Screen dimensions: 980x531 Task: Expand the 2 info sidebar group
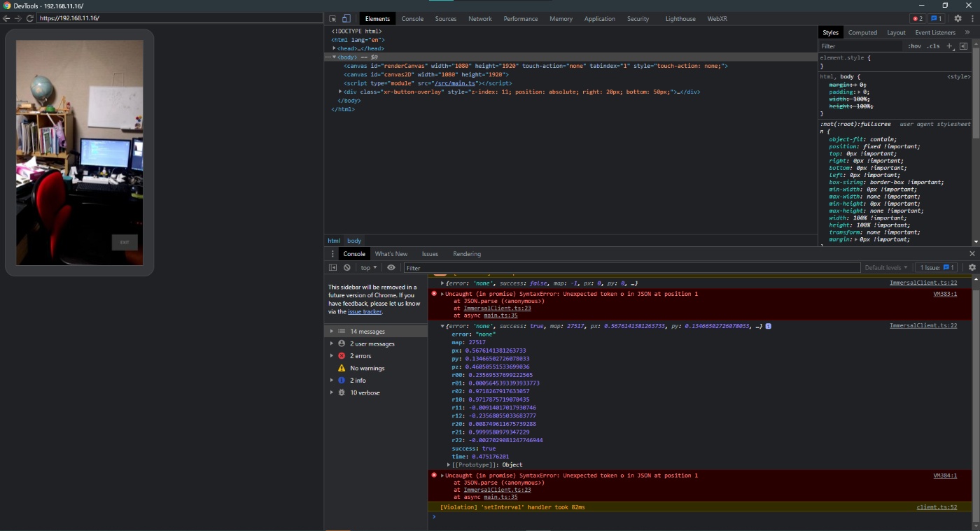click(x=332, y=381)
